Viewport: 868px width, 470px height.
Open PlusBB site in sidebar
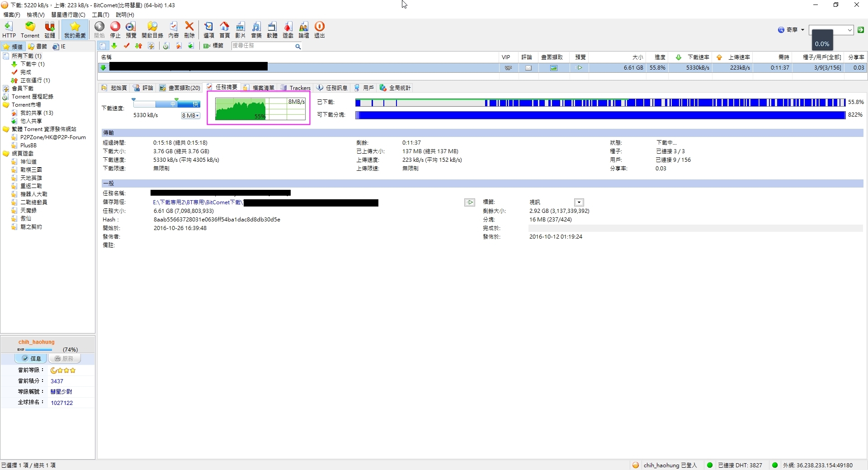pos(28,146)
